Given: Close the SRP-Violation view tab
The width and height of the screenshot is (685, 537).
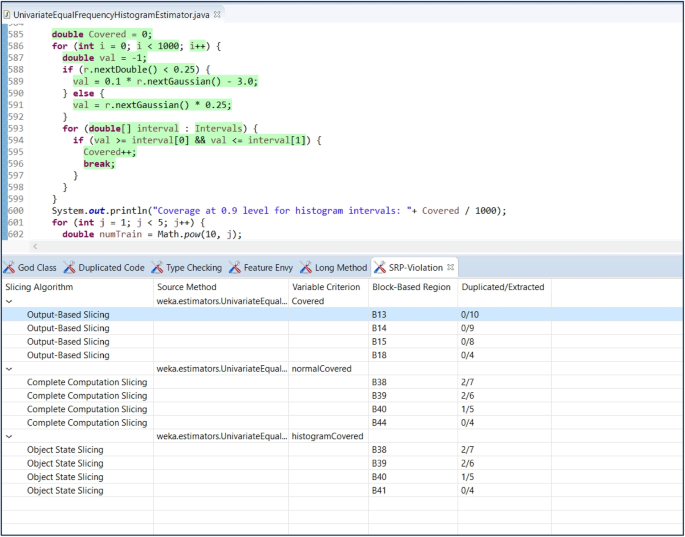Looking at the screenshot, I should click(x=451, y=267).
